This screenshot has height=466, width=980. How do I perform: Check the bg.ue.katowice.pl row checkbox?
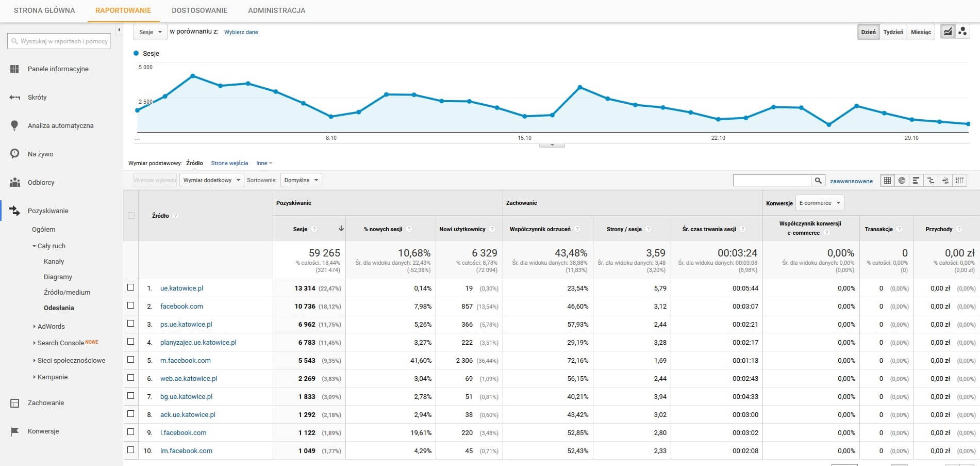131,396
